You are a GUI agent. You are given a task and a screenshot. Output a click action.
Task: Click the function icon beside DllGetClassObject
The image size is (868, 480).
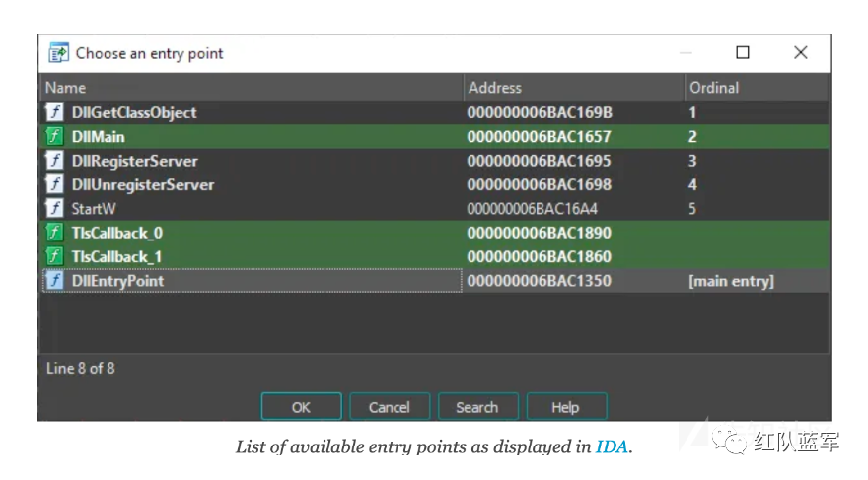pyautogui.click(x=54, y=112)
